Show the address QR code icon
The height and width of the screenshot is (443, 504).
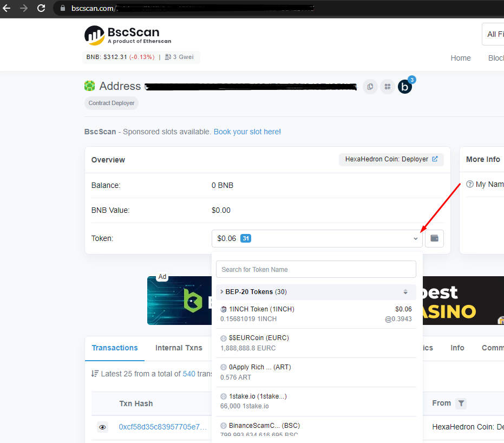click(388, 87)
